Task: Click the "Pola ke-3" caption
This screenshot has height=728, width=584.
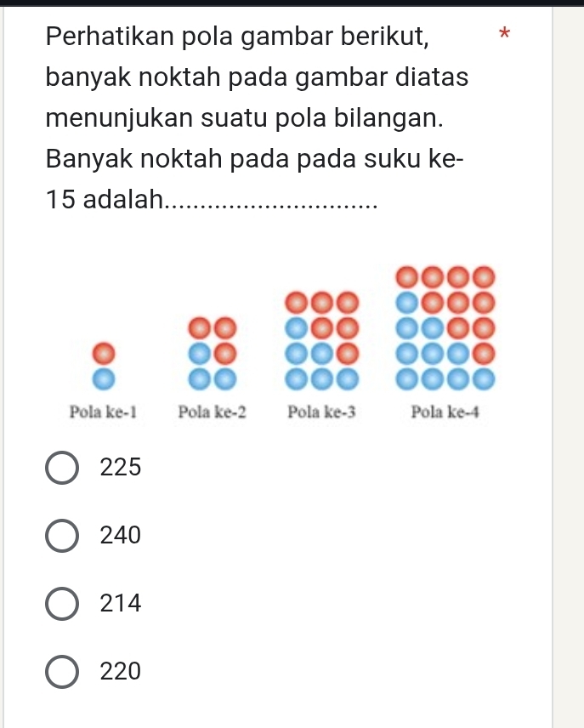Action: 321,412
